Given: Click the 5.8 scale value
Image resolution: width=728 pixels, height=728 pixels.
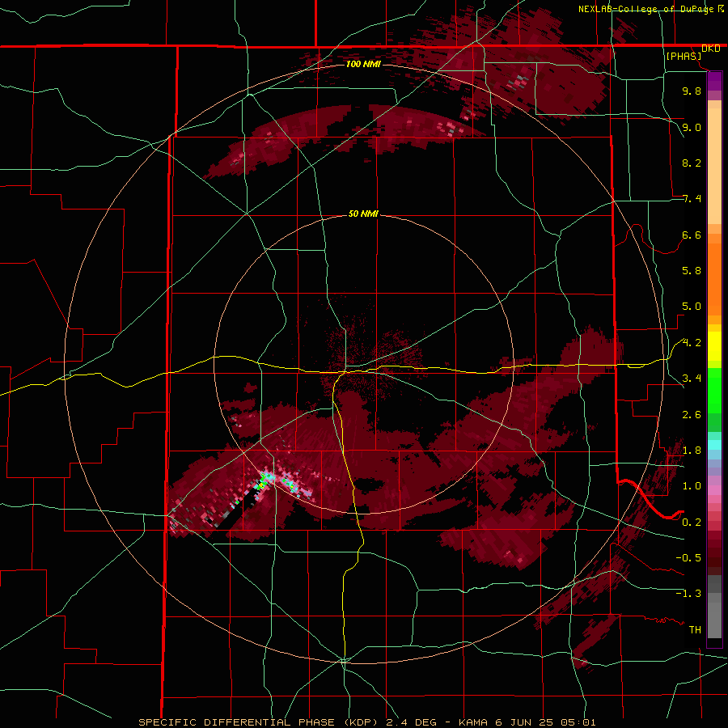Looking at the screenshot, I should pyautogui.click(x=692, y=271).
